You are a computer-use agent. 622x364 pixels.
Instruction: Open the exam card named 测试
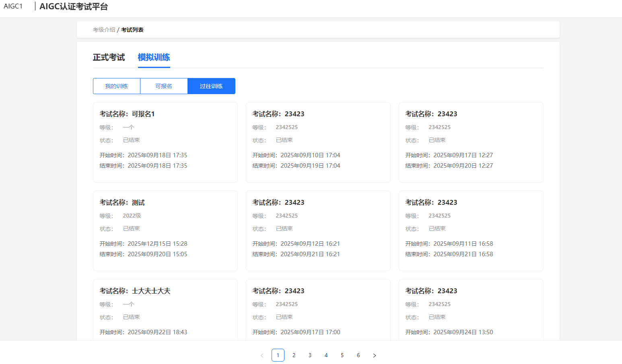pos(165,231)
